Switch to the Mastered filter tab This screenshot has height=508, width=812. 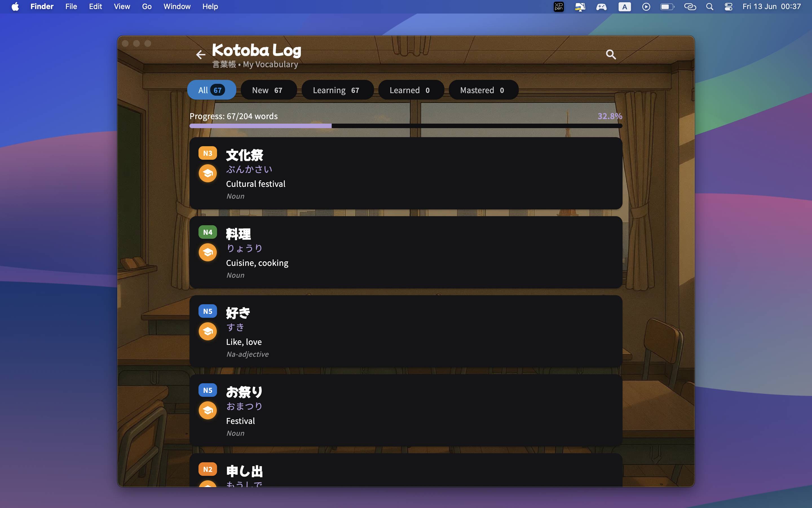pos(483,90)
